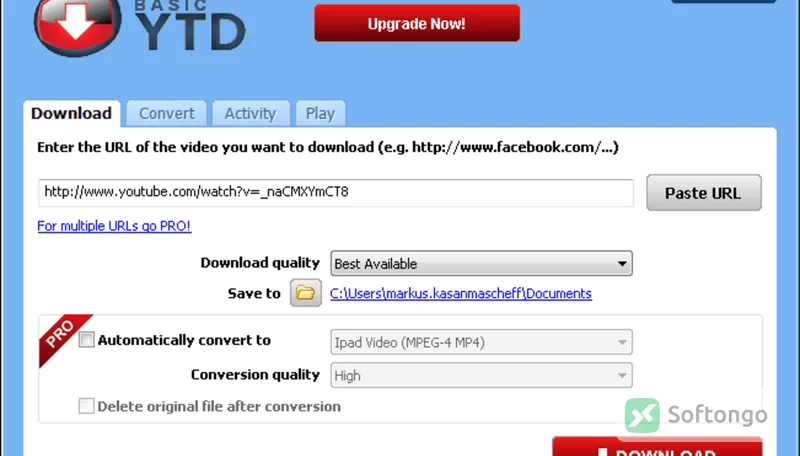
Task: Open the Conversion quality High dropdown
Action: (481, 375)
